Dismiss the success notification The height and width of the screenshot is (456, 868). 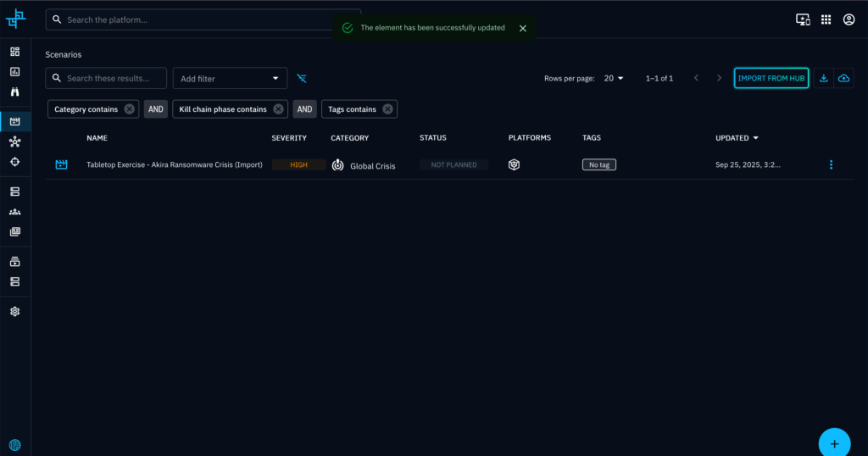pyautogui.click(x=522, y=28)
